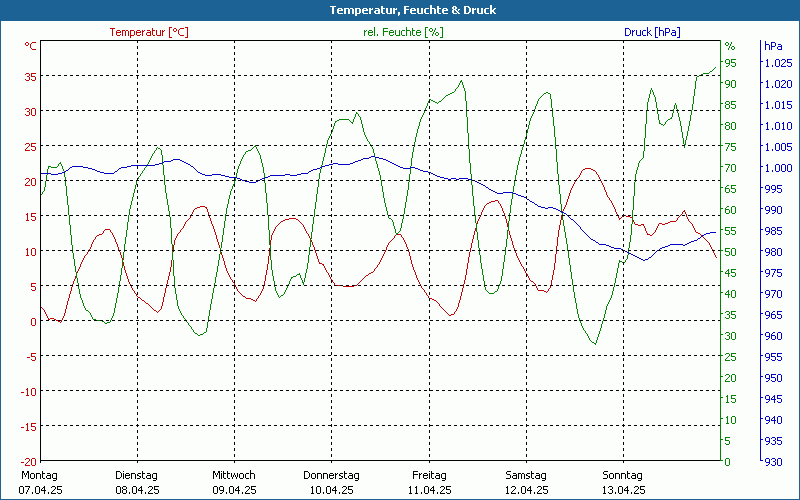
Task: Select the blue 'Druck [hPa]' legend label
Action: (652, 32)
